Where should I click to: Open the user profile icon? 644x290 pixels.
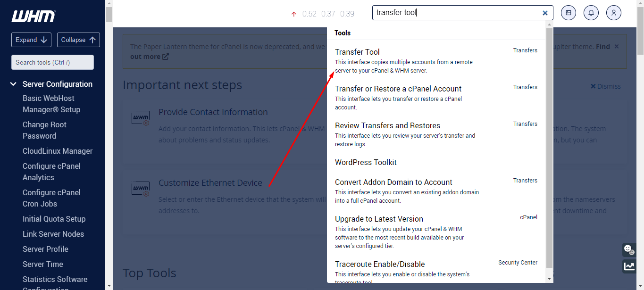tap(613, 12)
